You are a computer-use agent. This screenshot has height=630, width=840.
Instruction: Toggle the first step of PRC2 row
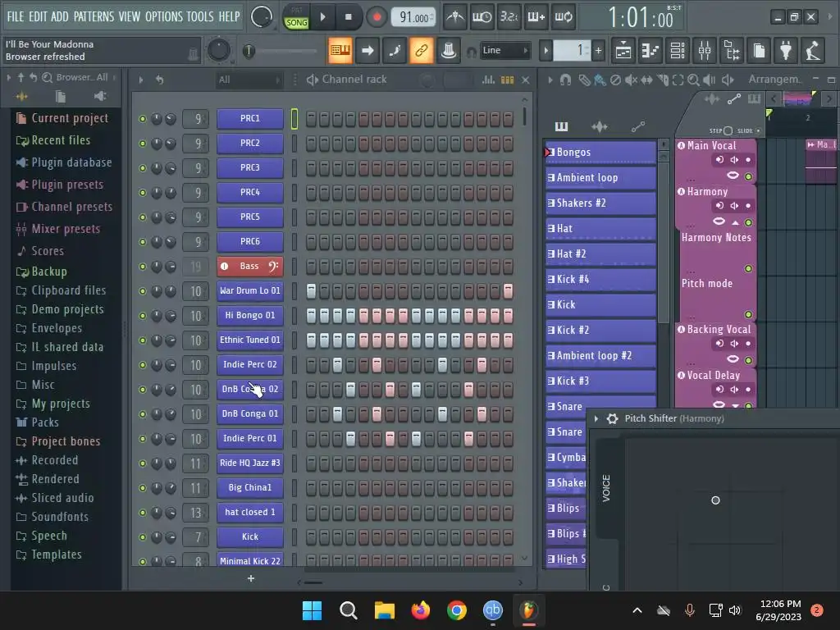pos(311,144)
